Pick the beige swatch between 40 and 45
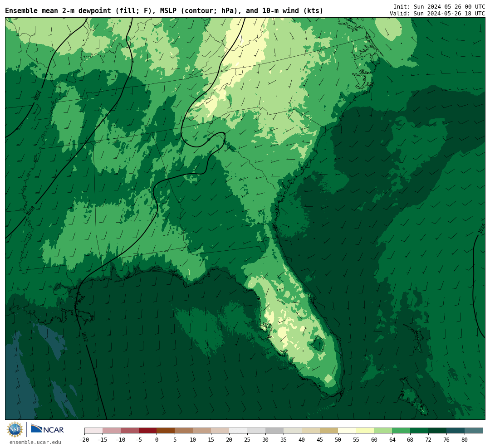Viewport: 490px width, 448px height. [311, 431]
